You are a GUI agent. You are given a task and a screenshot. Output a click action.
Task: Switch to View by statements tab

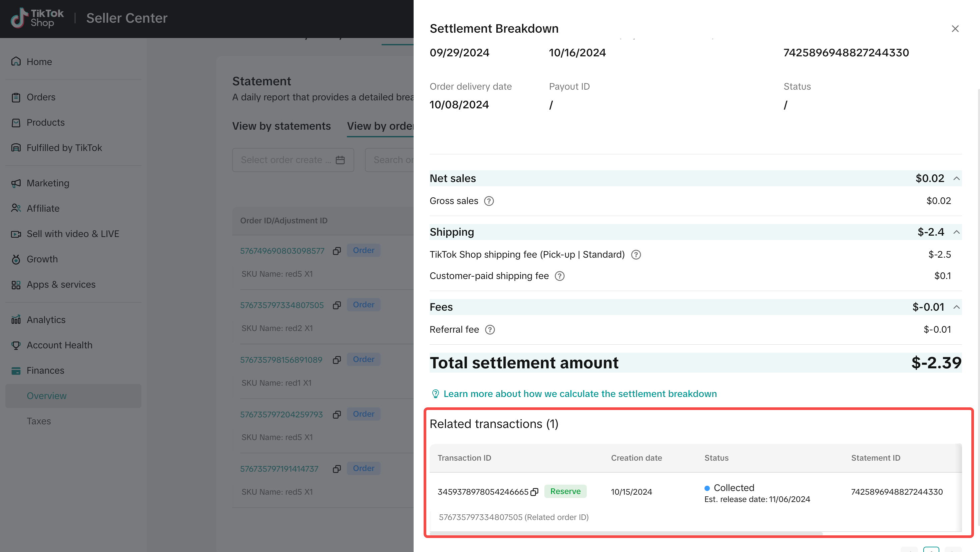click(281, 126)
